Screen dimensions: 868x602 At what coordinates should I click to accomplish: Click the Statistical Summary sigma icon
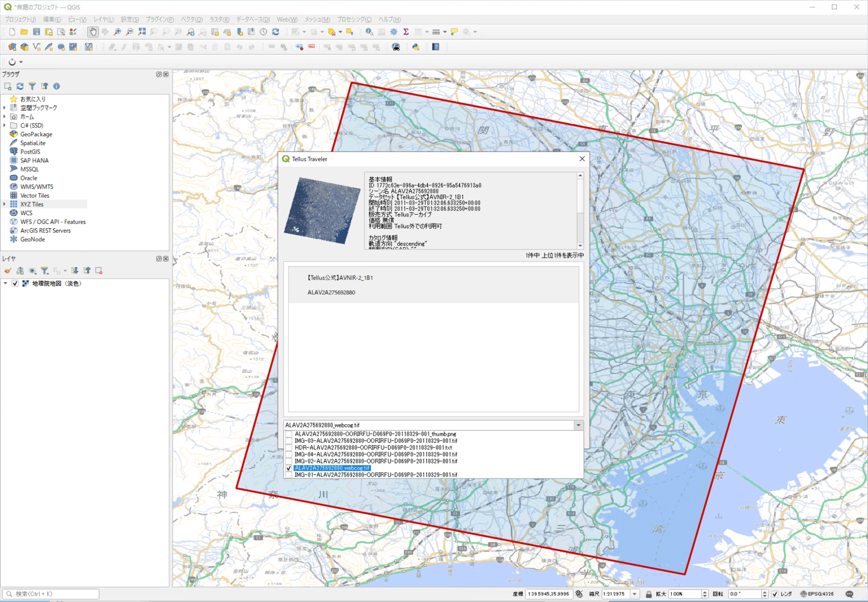(406, 32)
